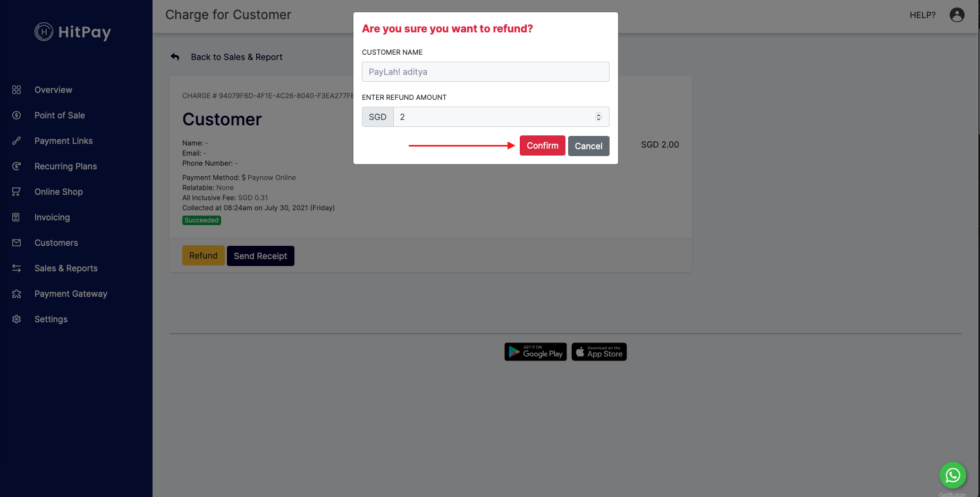Confirm the refund
980x497 pixels.
coord(542,145)
